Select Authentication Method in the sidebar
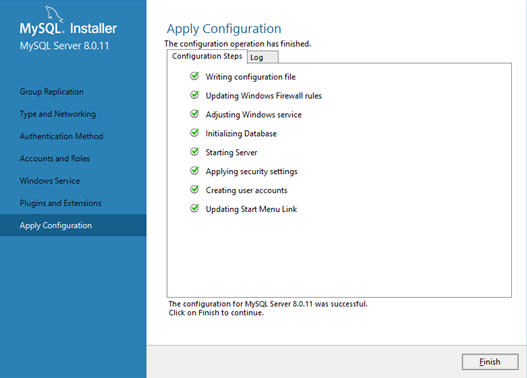 [x=61, y=136]
